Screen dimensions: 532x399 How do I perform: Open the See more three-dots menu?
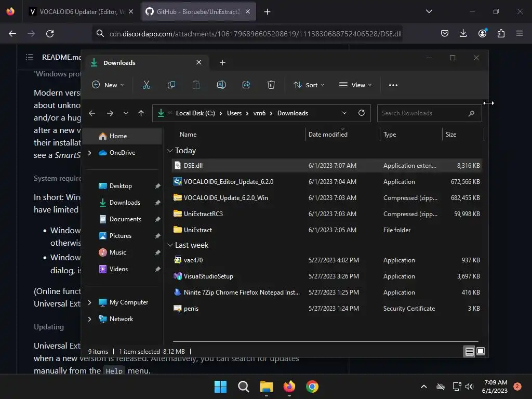pos(393,85)
